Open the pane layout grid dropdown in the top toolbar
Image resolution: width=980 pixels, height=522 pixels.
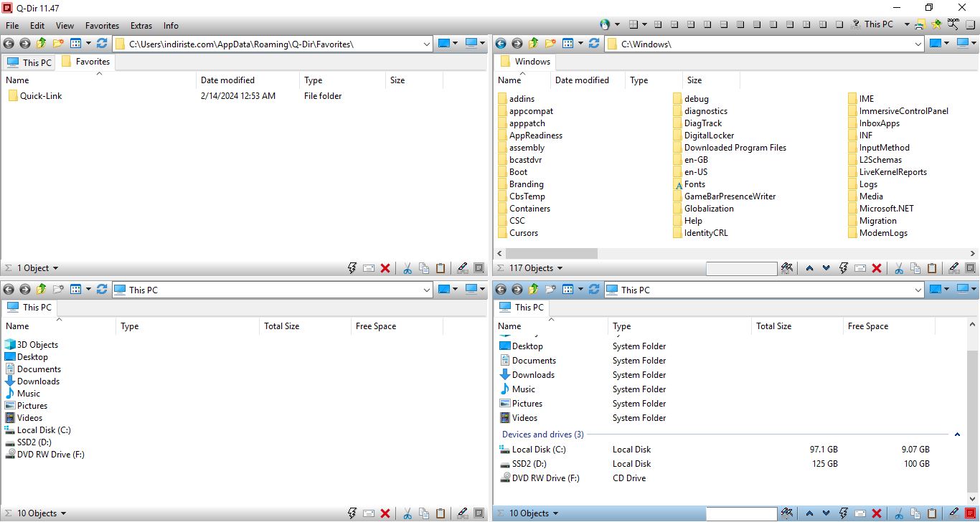[x=644, y=24]
